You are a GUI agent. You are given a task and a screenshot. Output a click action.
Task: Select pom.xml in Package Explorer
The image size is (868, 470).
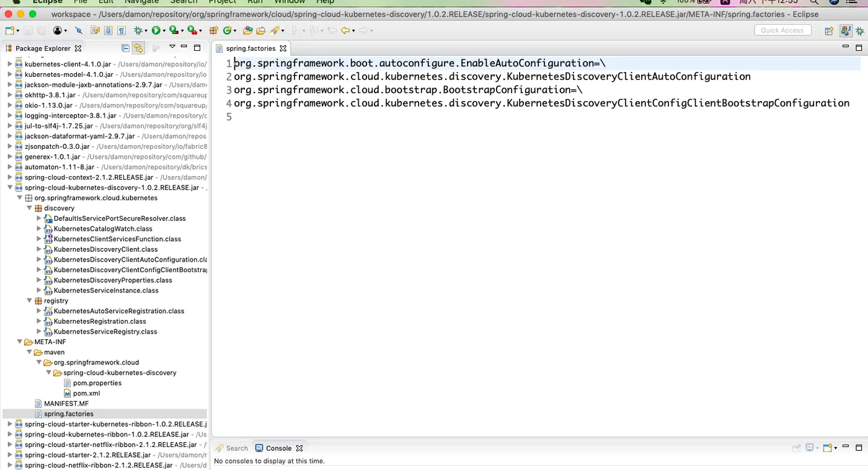point(86,393)
